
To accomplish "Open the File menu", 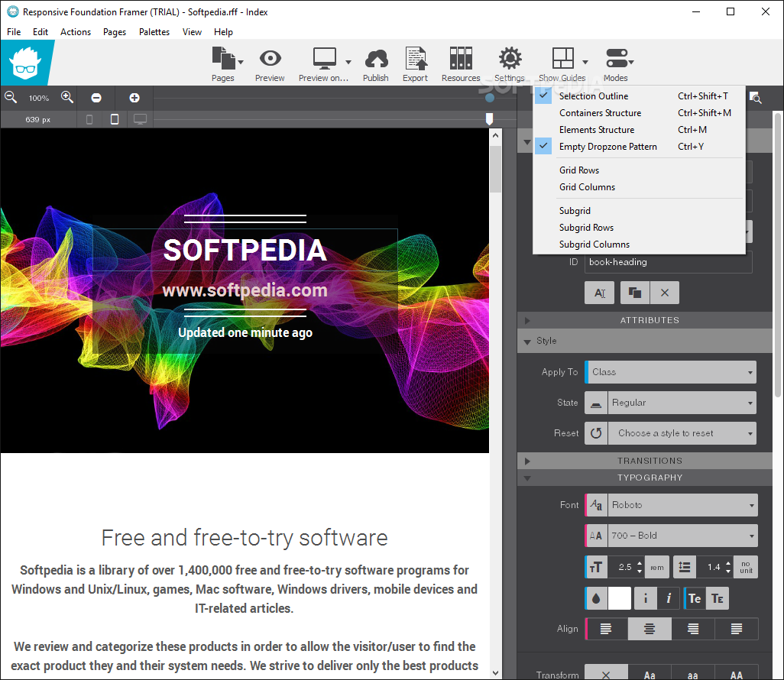I will coord(14,32).
